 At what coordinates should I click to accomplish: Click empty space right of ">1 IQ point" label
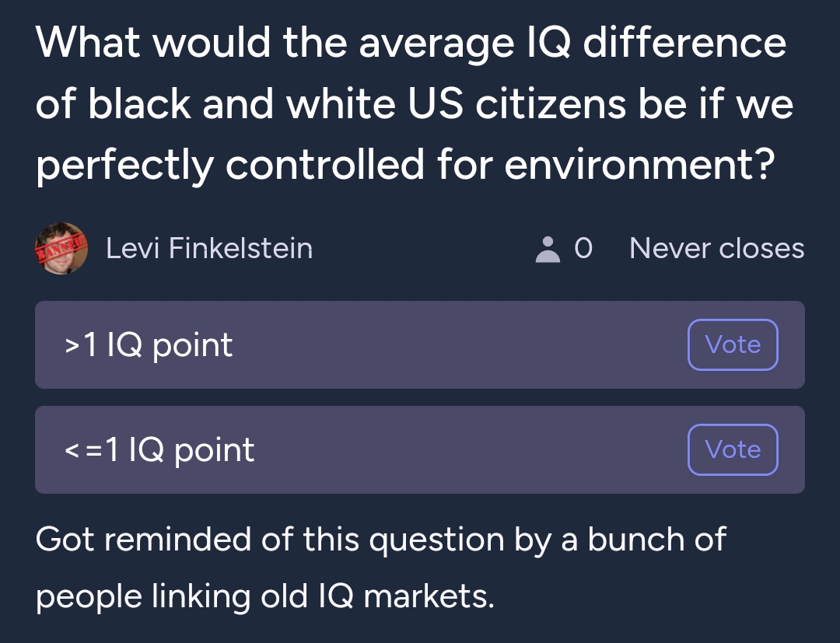(x=455, y=344)
